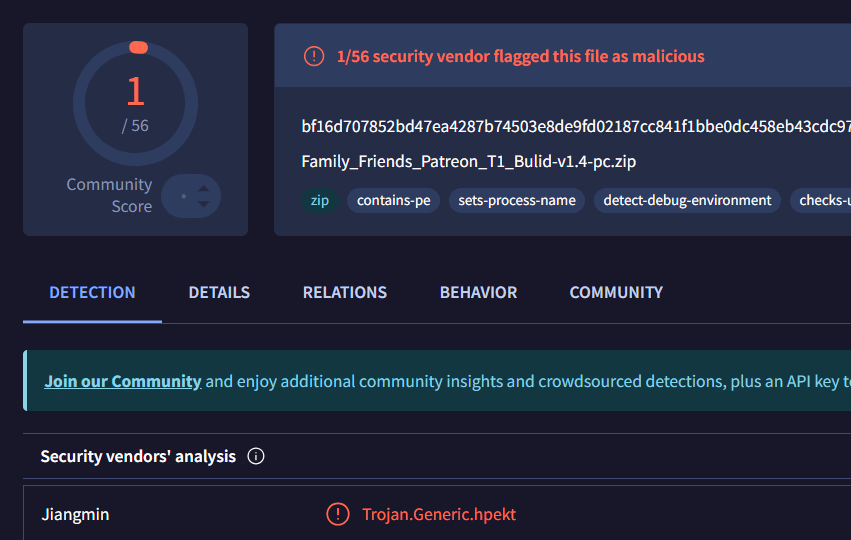Click the sets-process-name tag
851x540 pixels.
point(517,200)
